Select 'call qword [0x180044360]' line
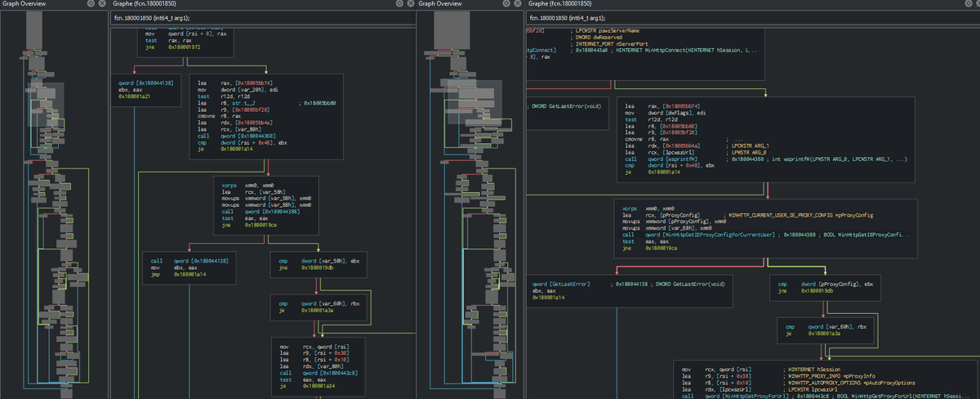This screenshot has width=980, height=399. [x=236, y=135]
